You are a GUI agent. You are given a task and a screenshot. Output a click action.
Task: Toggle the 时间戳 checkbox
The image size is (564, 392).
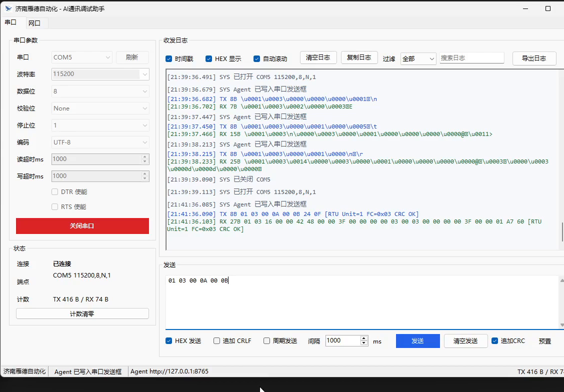click(x=168, y=58)
